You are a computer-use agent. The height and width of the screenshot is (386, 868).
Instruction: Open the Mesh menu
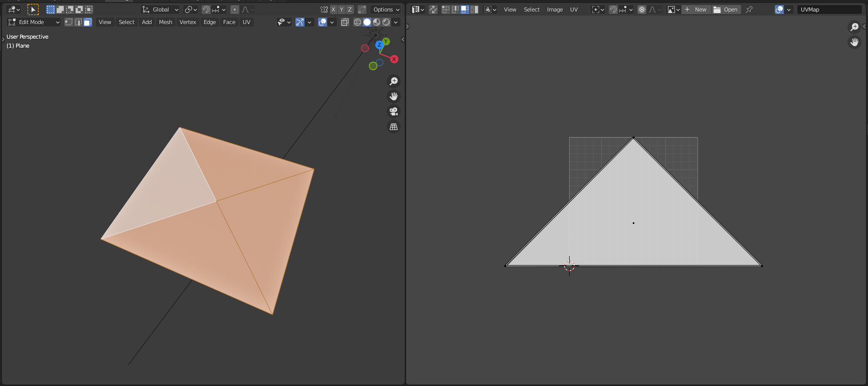click(165, 22)
